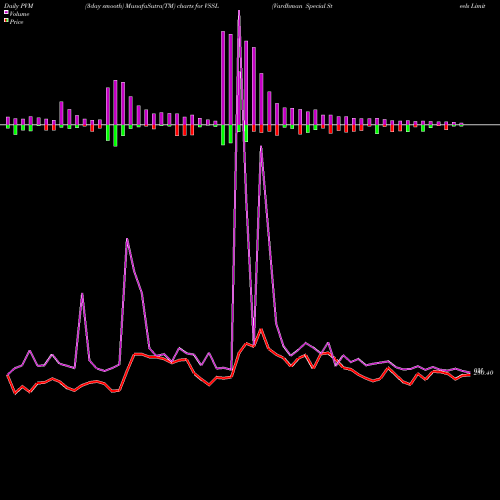Select the 'Volume' legend label

[19, 14]
